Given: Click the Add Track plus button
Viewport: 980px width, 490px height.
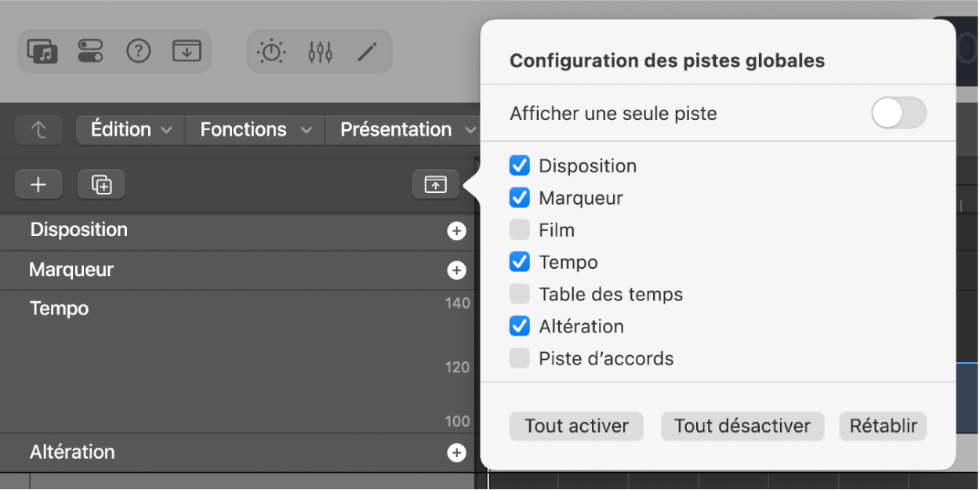Looking at the screenshot, I should click(x=38, y=184).
